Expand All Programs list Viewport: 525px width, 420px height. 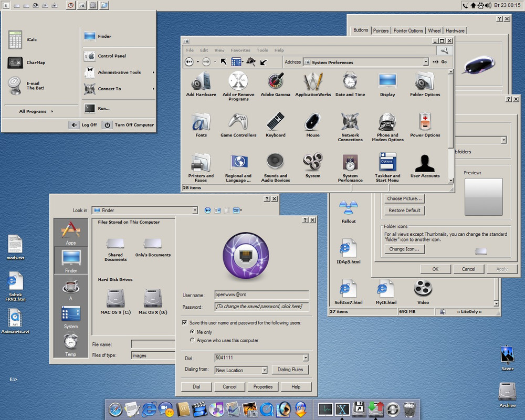coord(36,111)
